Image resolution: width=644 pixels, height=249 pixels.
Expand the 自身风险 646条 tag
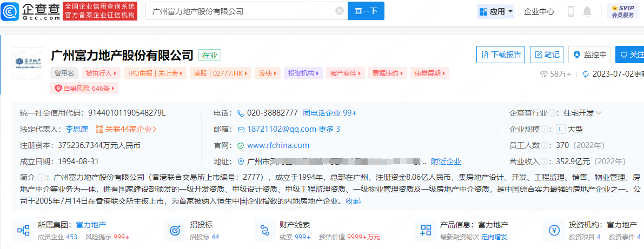84,88
